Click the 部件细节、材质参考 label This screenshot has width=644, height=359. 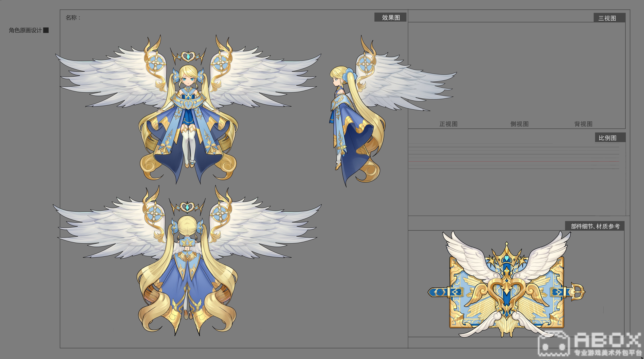coord(595,226)
